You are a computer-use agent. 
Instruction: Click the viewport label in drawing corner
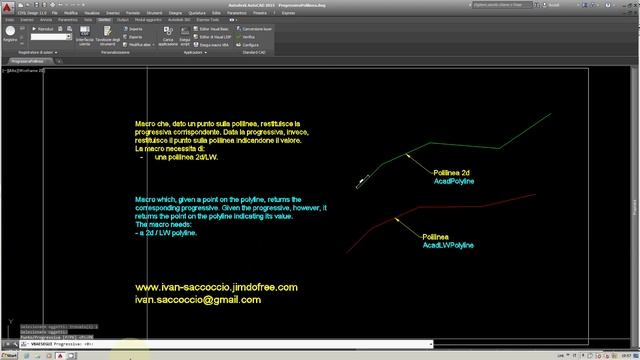point(23,71)
